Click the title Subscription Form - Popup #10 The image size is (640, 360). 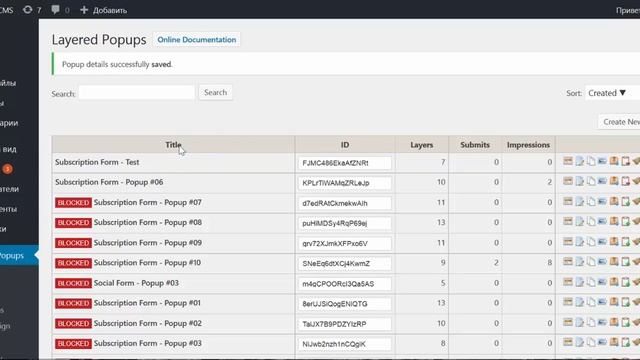(x=147, y=263)
